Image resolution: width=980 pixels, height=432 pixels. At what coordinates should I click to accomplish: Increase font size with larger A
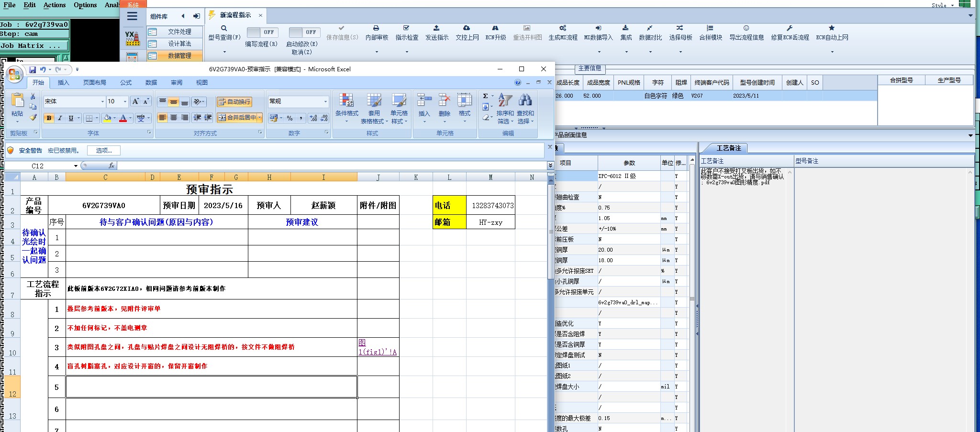click(x=135, y=101)
